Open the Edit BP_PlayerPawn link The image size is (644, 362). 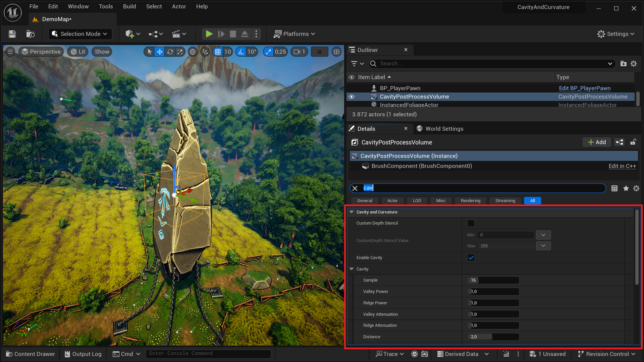click(585, 88)
